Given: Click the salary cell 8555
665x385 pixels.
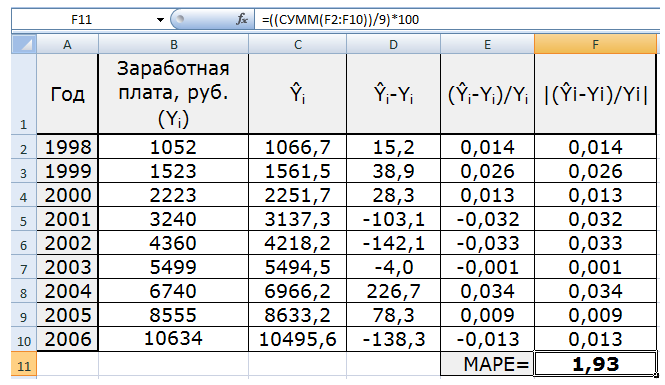Looking at the screenshot, I should click(173, 315).
